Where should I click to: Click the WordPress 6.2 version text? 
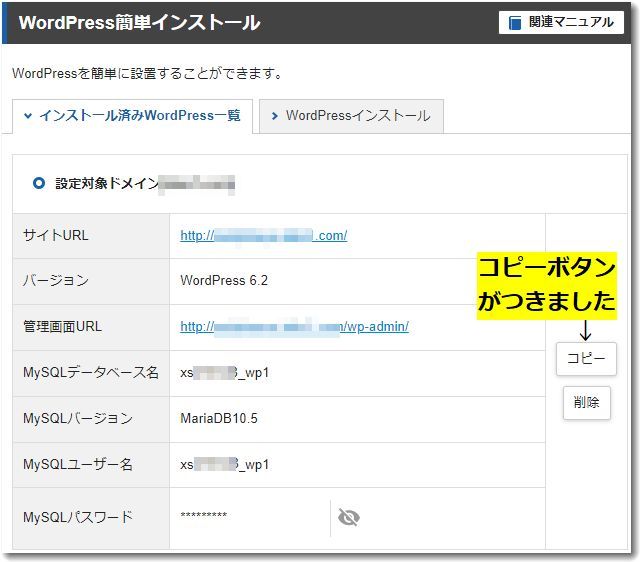point(224,281)
